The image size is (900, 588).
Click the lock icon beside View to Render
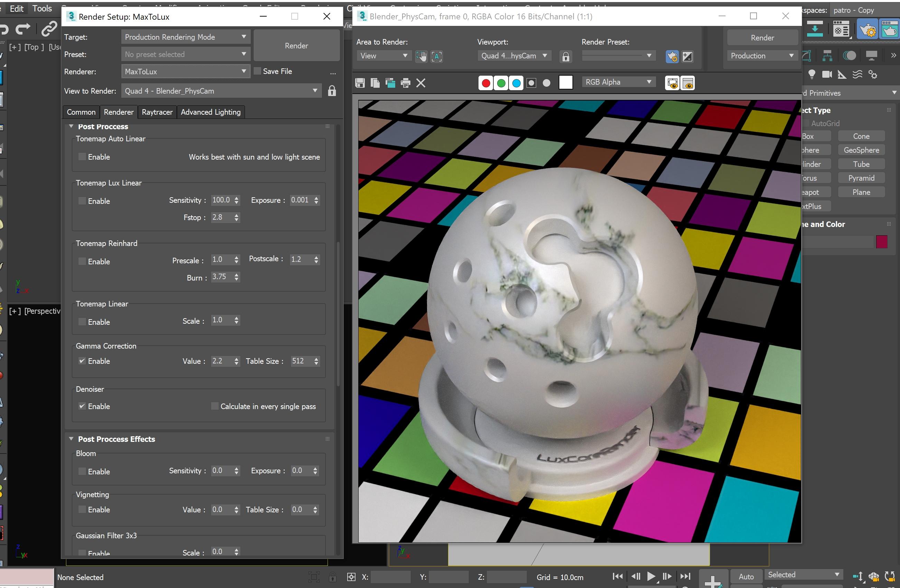pyautogui.click(x=332, y=91)
